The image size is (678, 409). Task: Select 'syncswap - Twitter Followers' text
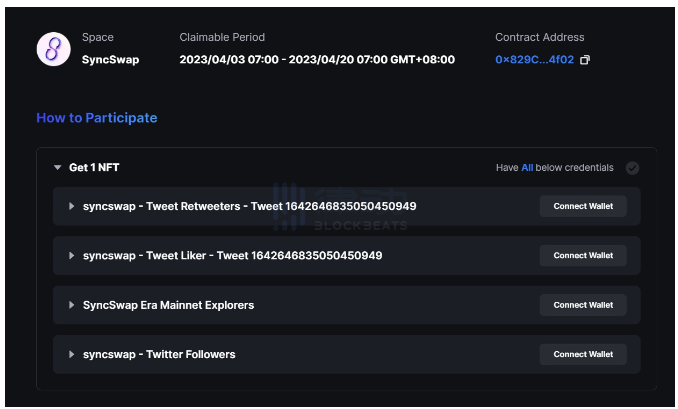(x=159, y=354)
